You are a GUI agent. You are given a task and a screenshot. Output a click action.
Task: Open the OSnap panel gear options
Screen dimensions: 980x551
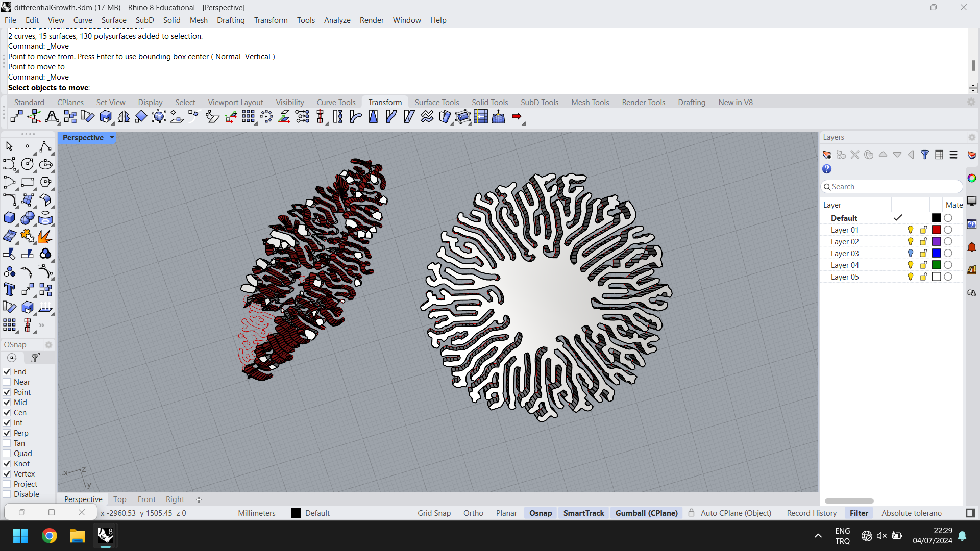[x=48, y=345]
